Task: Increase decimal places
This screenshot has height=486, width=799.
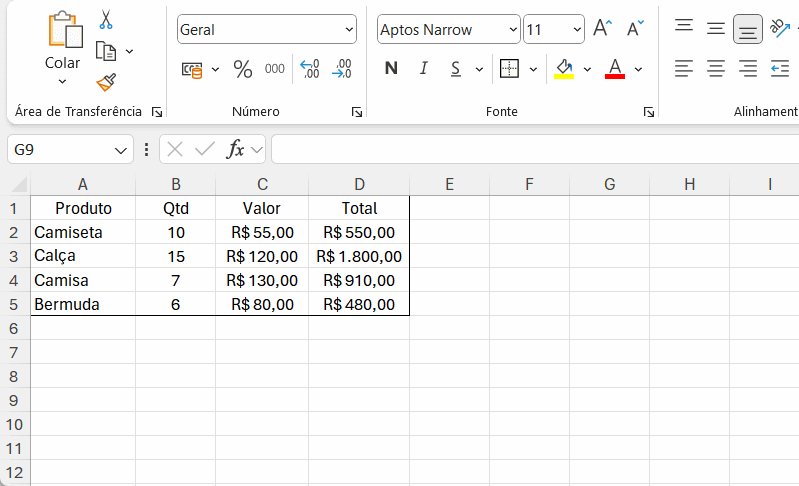Action: point(310,69)
